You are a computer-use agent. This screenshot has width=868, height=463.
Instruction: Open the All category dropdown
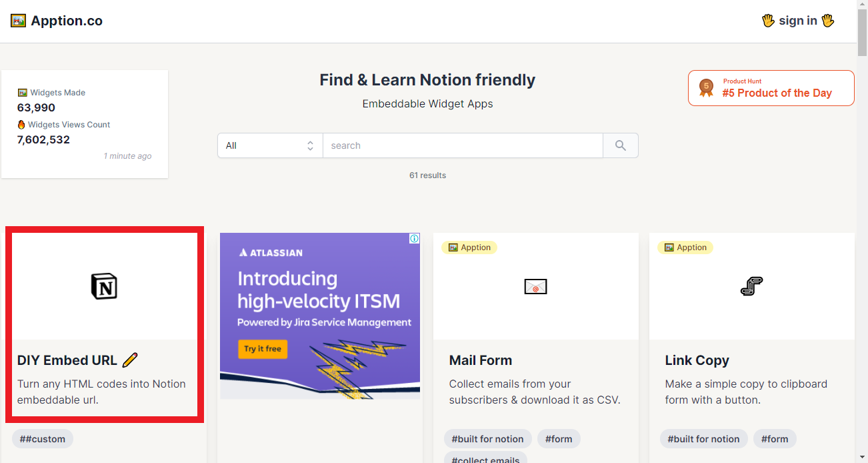(270, 145)
